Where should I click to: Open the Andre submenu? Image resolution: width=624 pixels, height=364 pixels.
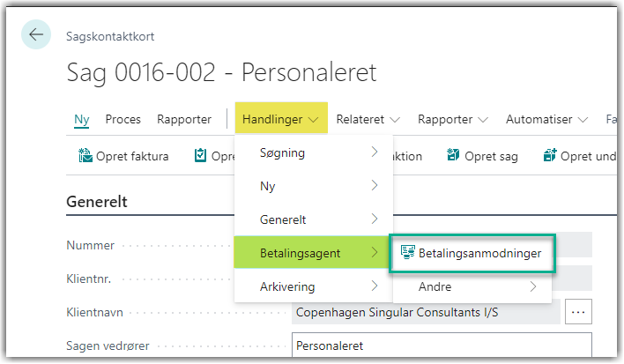472,286
